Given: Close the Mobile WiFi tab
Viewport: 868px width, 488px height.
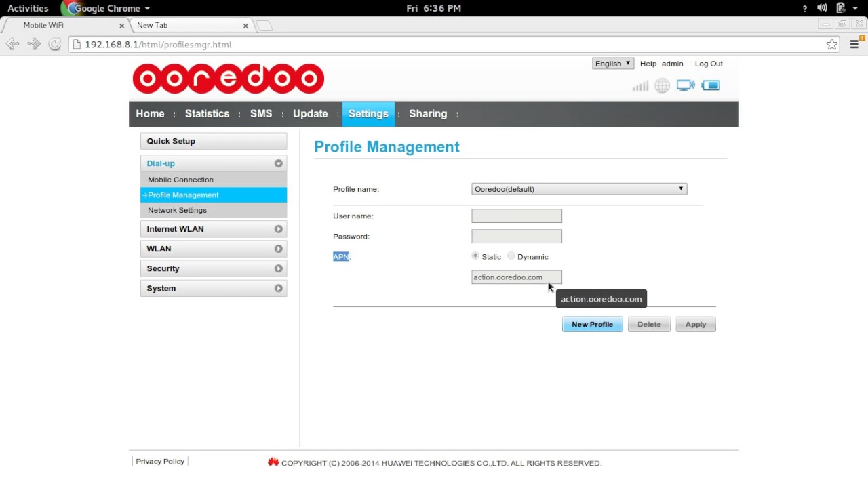Looking at the screenshot, I should pos(122,26).
